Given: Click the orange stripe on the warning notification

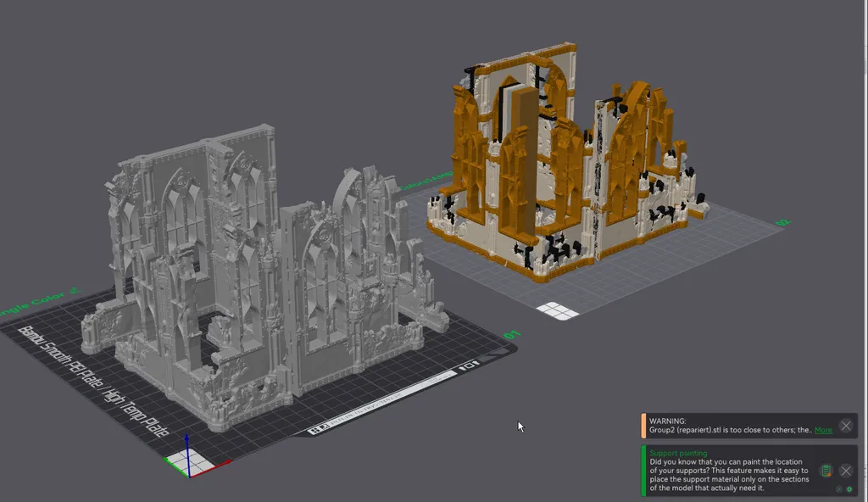Looking at the screenshot, I should pos(643,426).
